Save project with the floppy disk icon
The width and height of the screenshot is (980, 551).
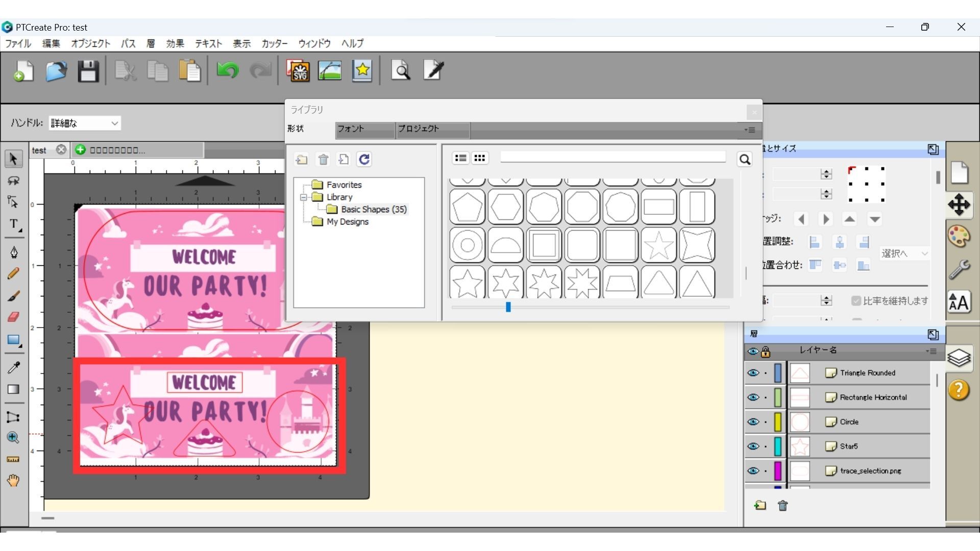88,71
